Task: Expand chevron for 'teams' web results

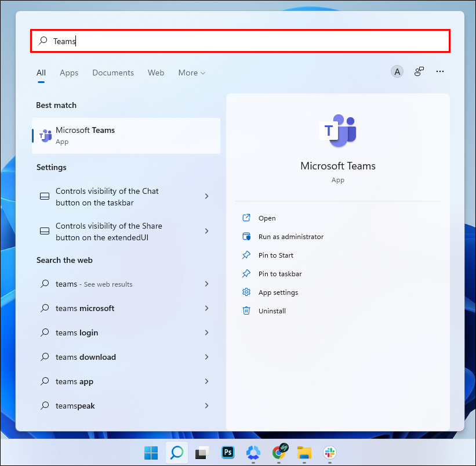Action: coord(207,284)
